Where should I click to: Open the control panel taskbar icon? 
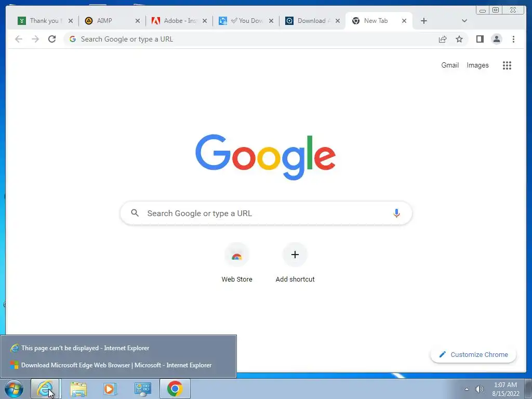point(142,389)
